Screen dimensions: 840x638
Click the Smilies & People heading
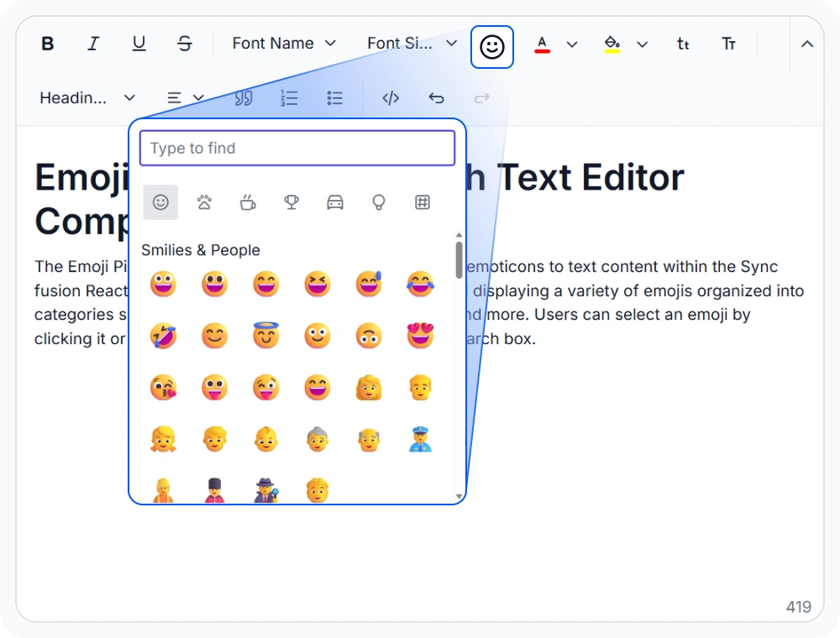[201, 250]
